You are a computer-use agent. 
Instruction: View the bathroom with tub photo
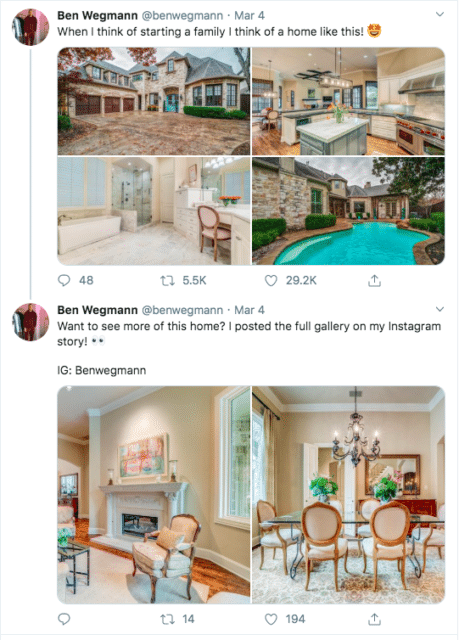tap(154, 211)
